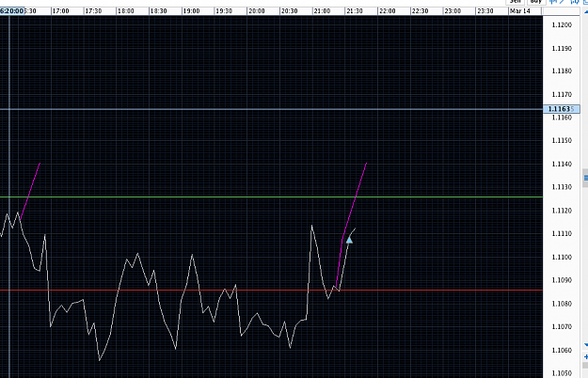Click the Mar 14 date label

click(x=519, y=11)
